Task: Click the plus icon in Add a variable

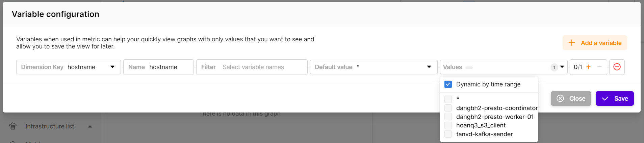Action: [x=572, y=43]
